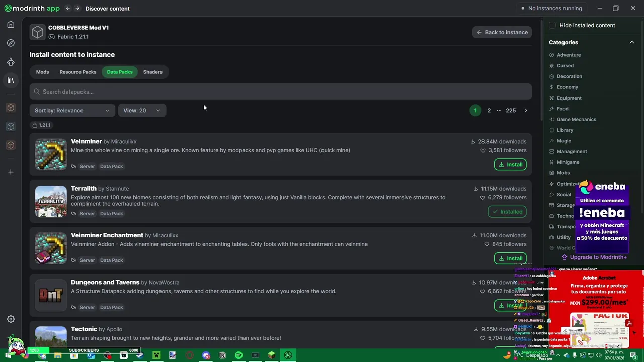Open the Settings gear in sidebar
The height and width of the screenshot is (362, 644).
(x=11, y=319)
